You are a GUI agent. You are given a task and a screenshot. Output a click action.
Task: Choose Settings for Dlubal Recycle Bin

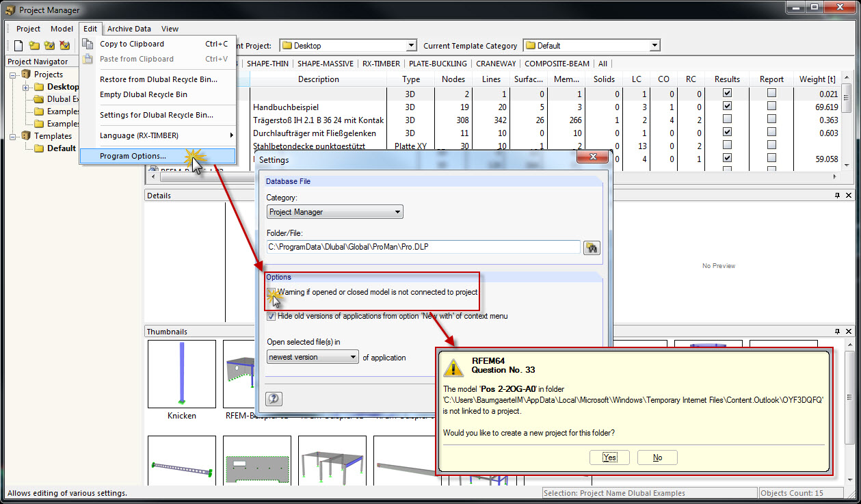(158, 115)
